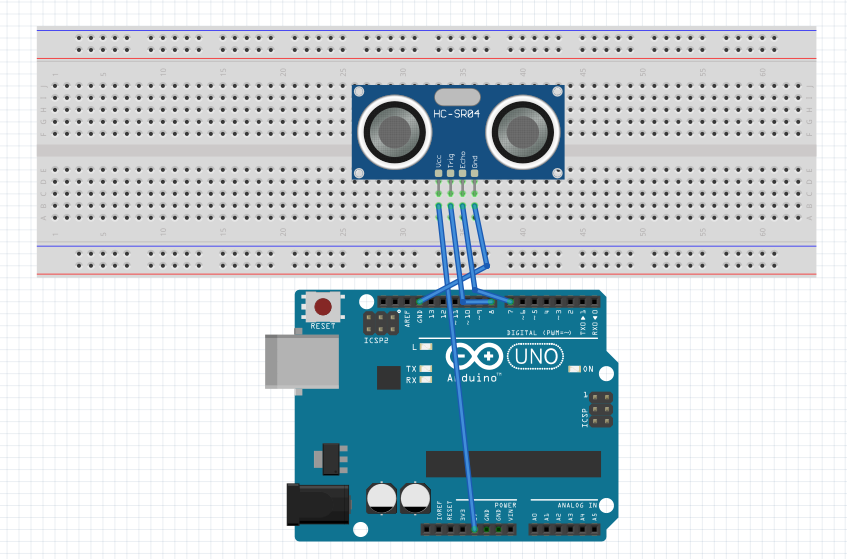Screen dimensions: 847x559
Task: Select the HC-SR04 ultrasonic sensor part
Action: click(x=458, y=132)
